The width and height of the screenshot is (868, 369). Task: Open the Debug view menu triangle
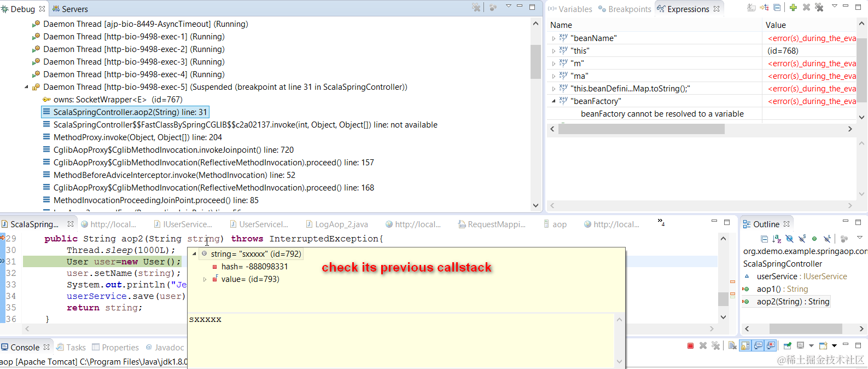point(508,6)
